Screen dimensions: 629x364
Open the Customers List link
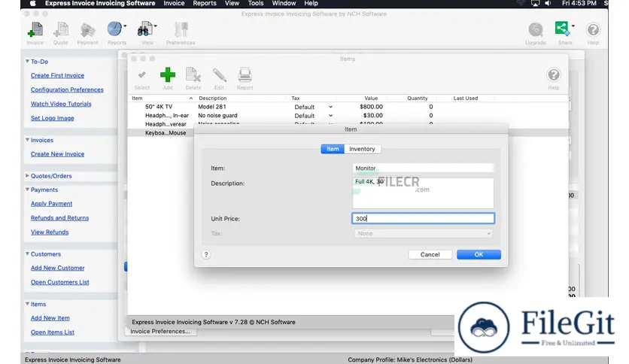59,282
